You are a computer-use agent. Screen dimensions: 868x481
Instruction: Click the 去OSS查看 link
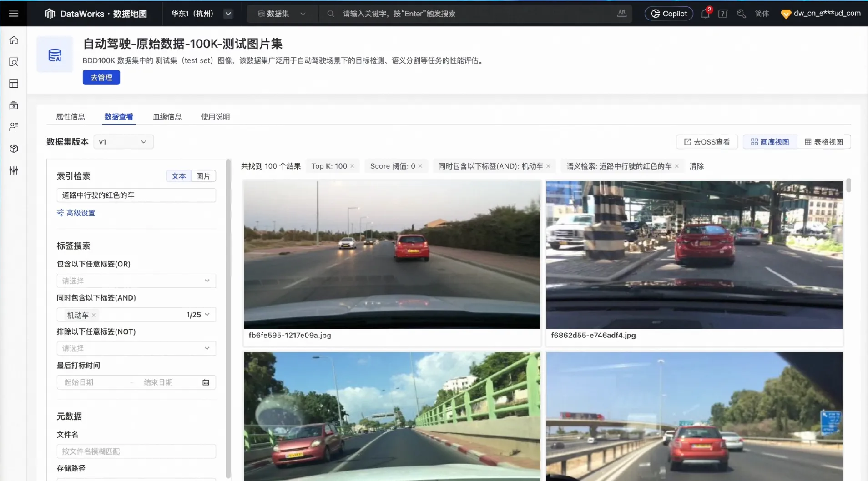706,142
